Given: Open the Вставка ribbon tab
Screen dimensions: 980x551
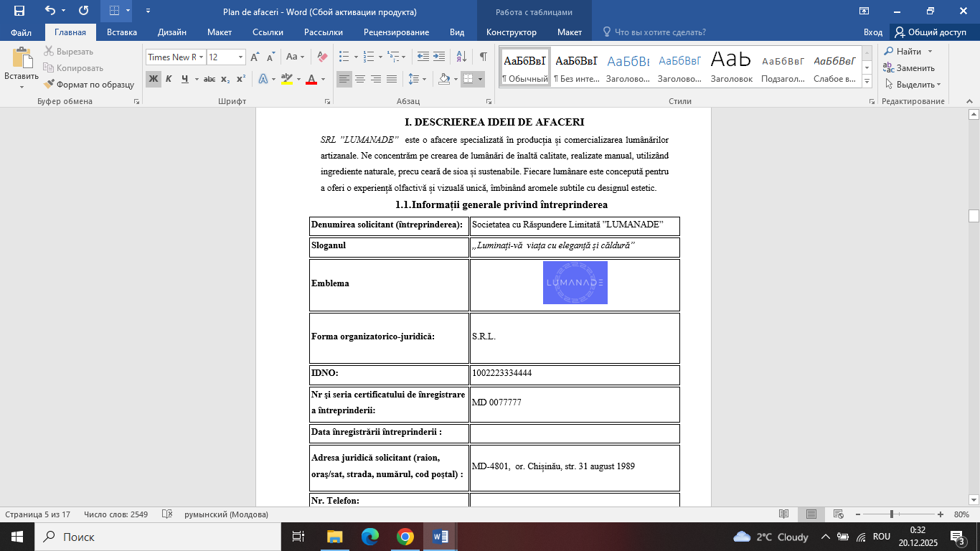Looking at the screenshot, I should (121, 32).
